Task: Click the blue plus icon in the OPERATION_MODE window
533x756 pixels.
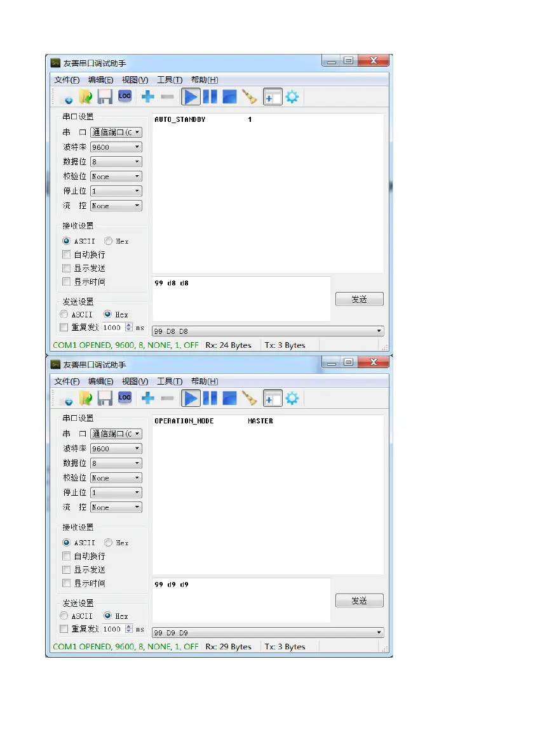Action: click(x=147, y=398)
